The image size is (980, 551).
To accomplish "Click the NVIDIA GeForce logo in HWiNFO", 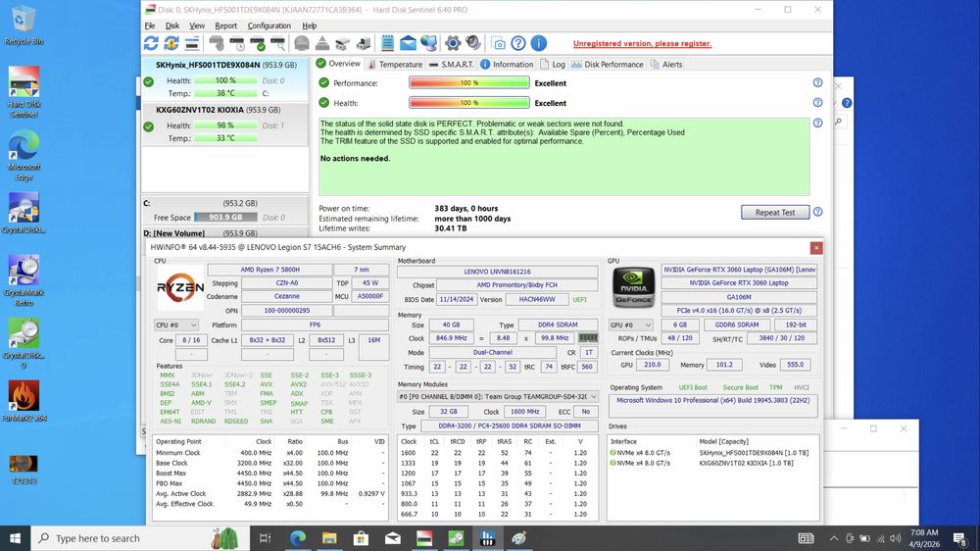I will (x=633, y=287).
